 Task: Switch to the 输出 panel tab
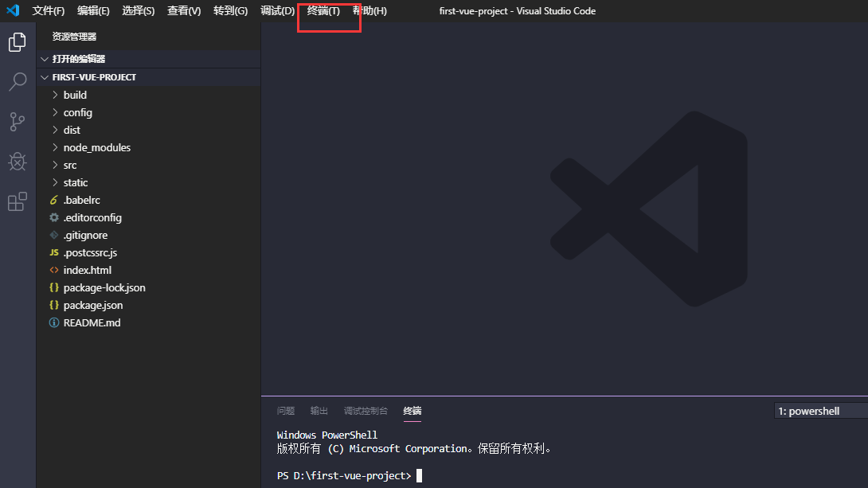point(319,411)
